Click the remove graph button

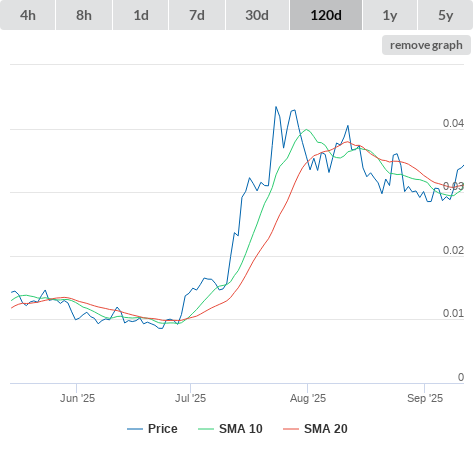pos(426,45)
